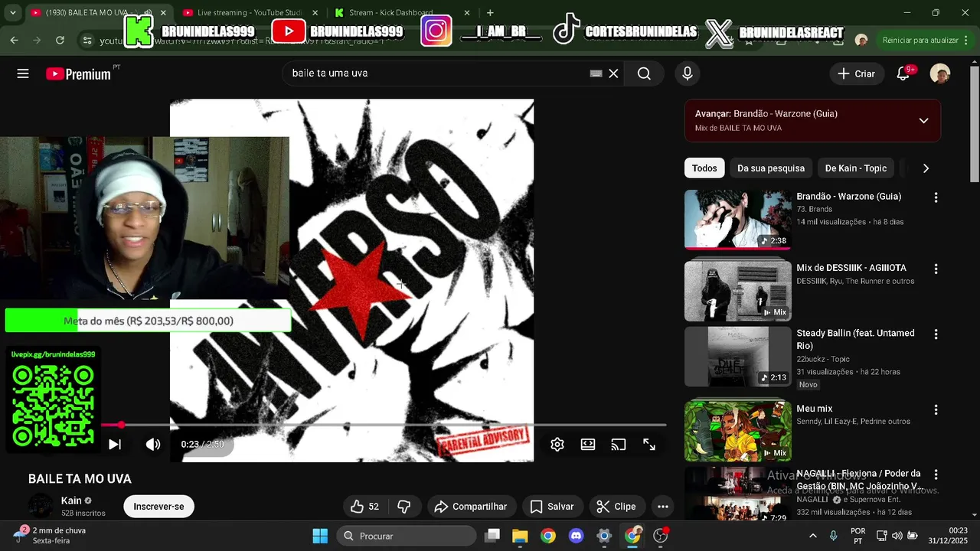The height and width of the screenshot is (551, 980).
Task: Show hidden system tray icons
Action: point(812,536)
